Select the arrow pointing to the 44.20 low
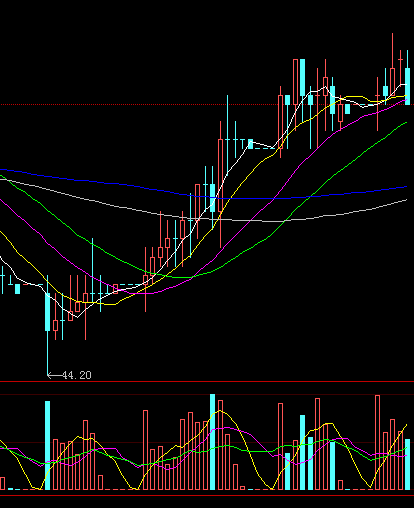414x508 pixels. pos(55,375)
